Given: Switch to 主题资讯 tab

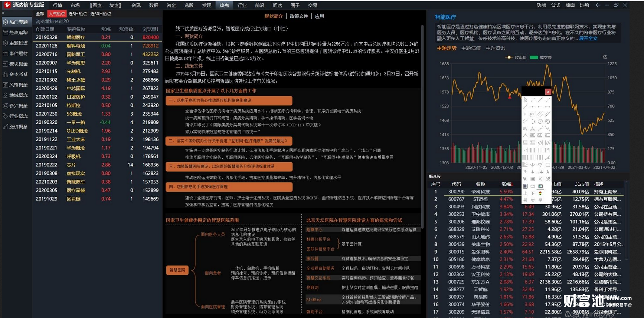Looking at the screenshot, I should pyautogui.click(x=495, y=48).
